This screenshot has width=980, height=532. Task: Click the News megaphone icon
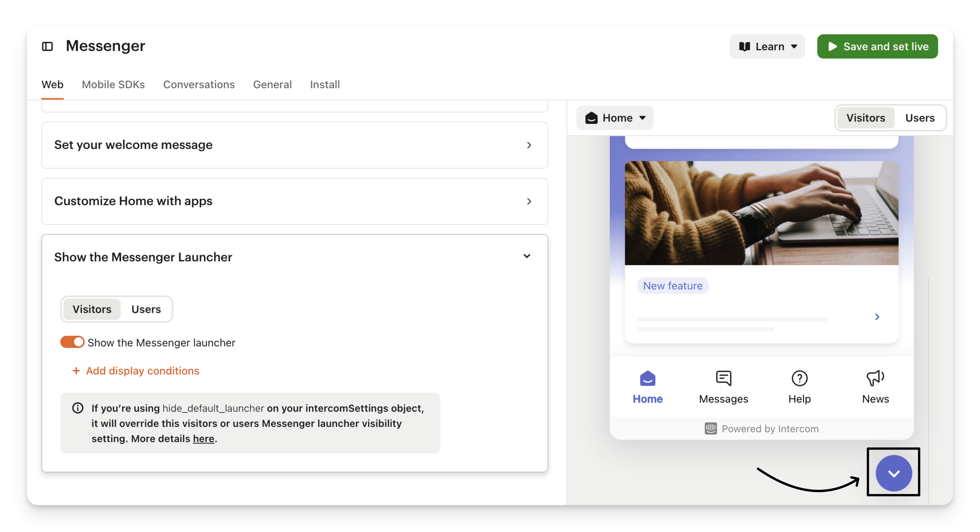click(x=875, y=378)
